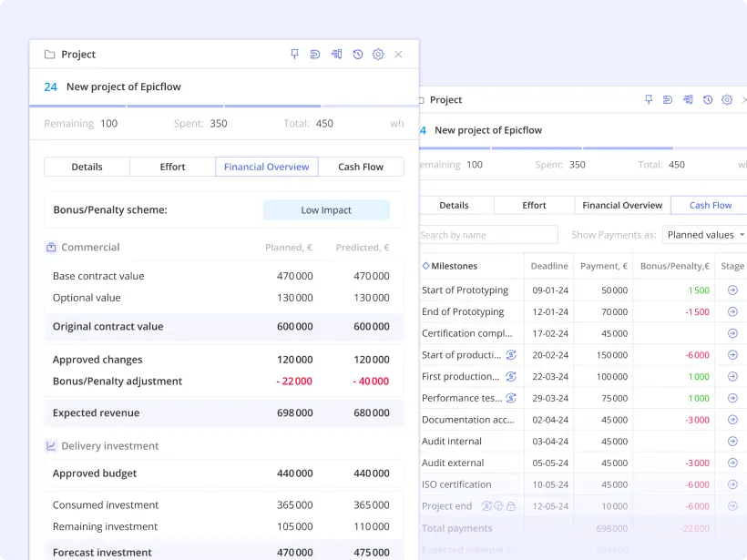The image size is (747, 560).
Task: Select Financial Overview tab in left window
Action: tap(267, 167)
